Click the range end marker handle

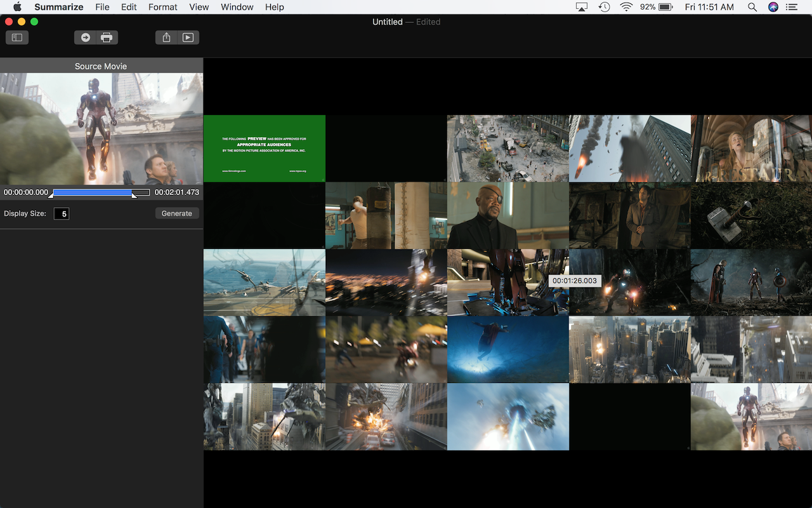click(134, 195)
